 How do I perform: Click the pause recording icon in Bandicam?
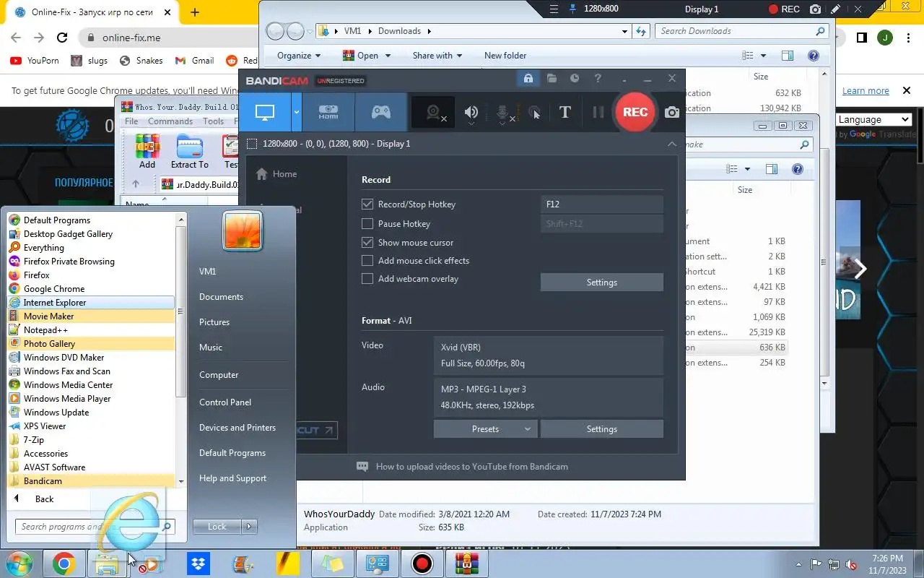[598, 112]
